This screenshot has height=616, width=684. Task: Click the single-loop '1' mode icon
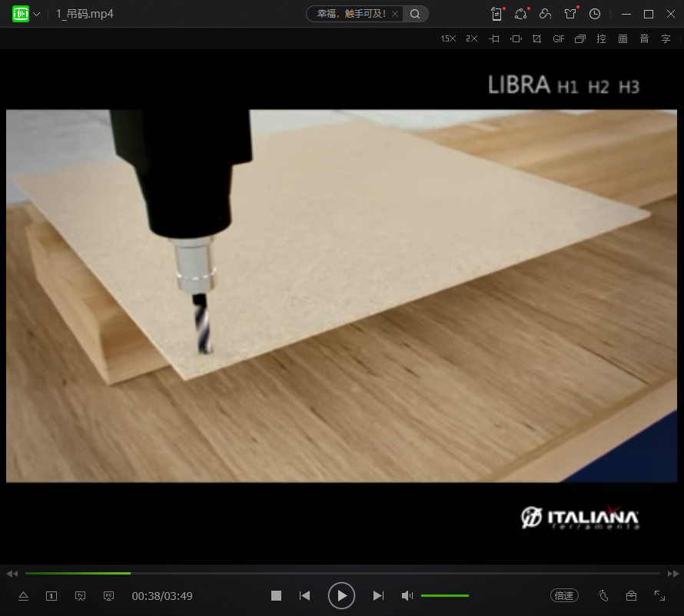[51, 596]
